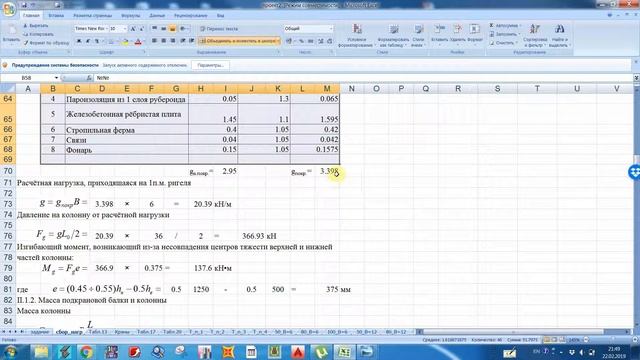Click Merge and Center (Объединить и поместить в центре)
Screen dimensions: 640x360
239,41
